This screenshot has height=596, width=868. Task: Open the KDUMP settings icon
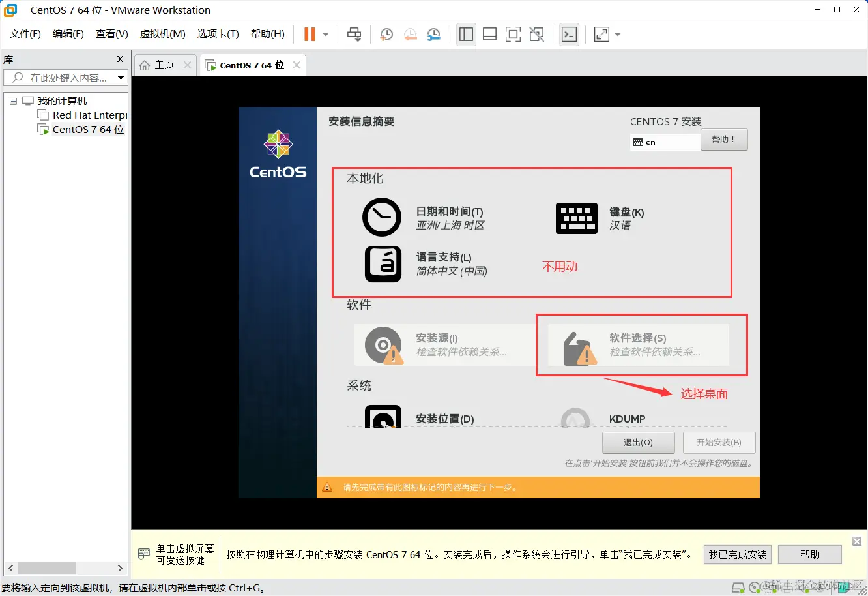pos(575,417)
